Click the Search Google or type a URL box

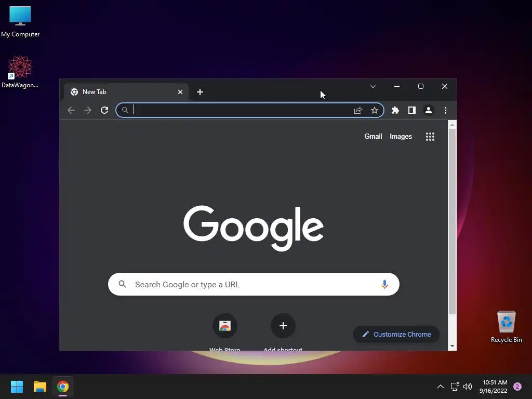254,284
